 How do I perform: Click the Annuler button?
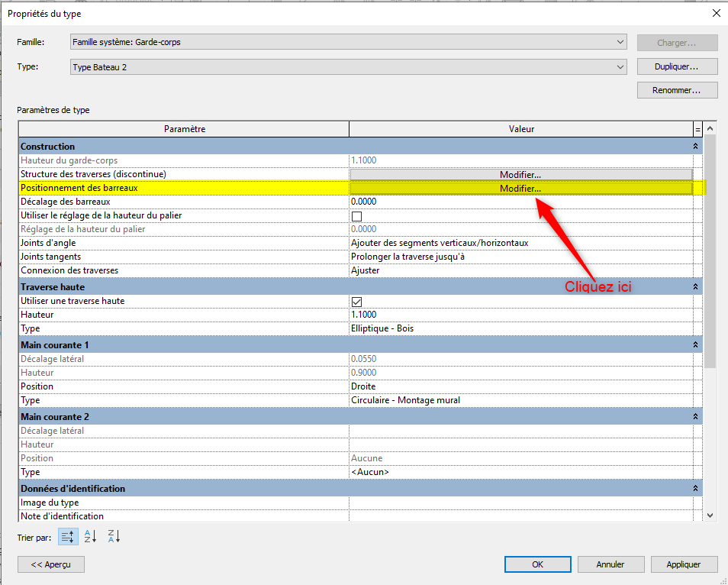click(610, 564)
